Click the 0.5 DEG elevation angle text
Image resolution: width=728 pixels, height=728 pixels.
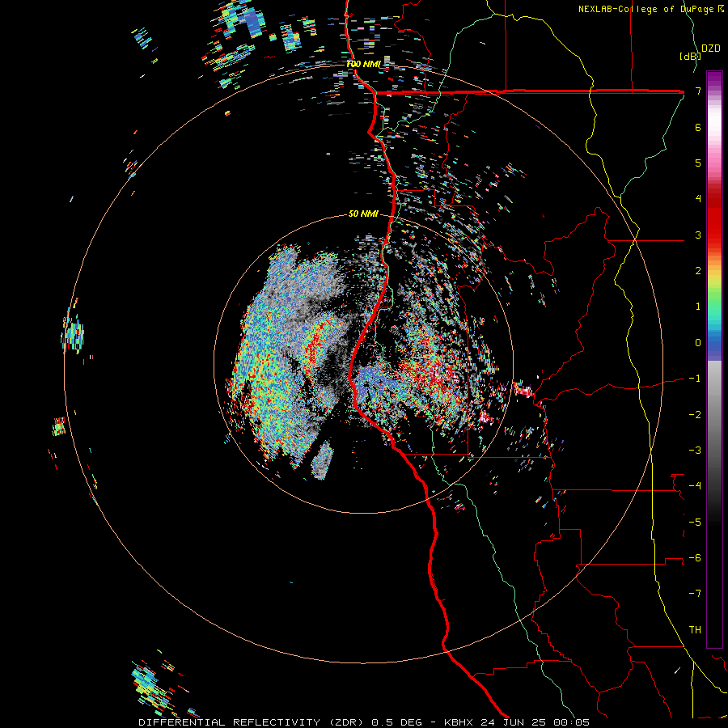point(397,722)
